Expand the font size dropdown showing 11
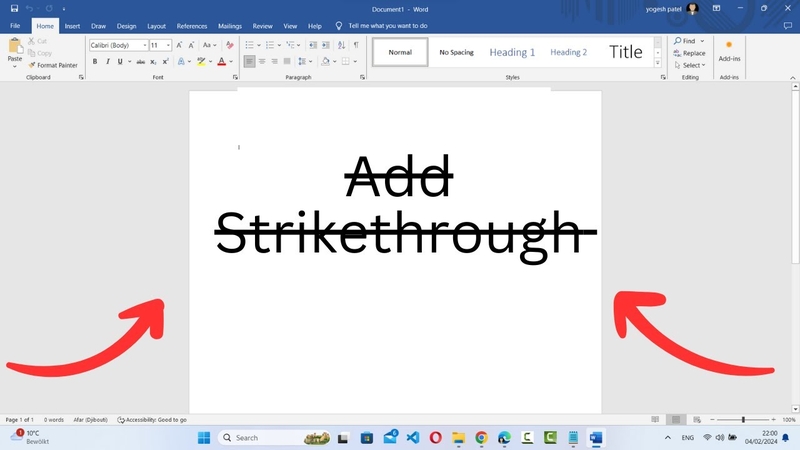The height and width of the screenshot is (450, 800). [160, 45]
